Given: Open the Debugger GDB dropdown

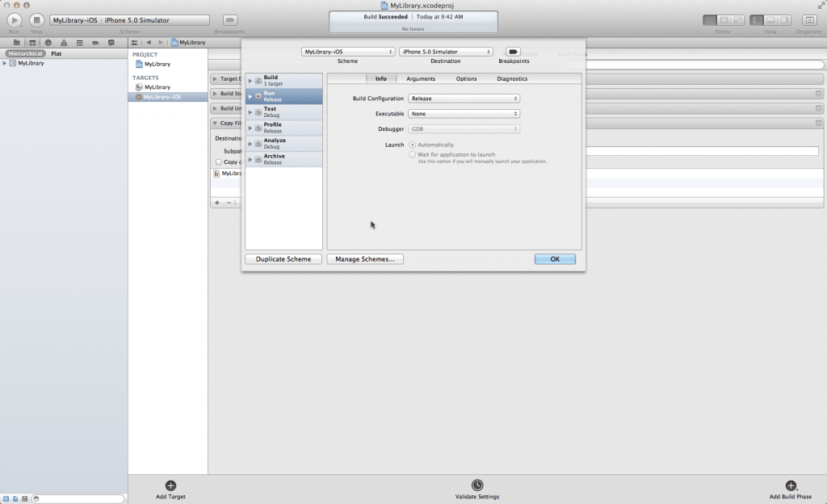Looking at the screenshot, I should (464, 129).
